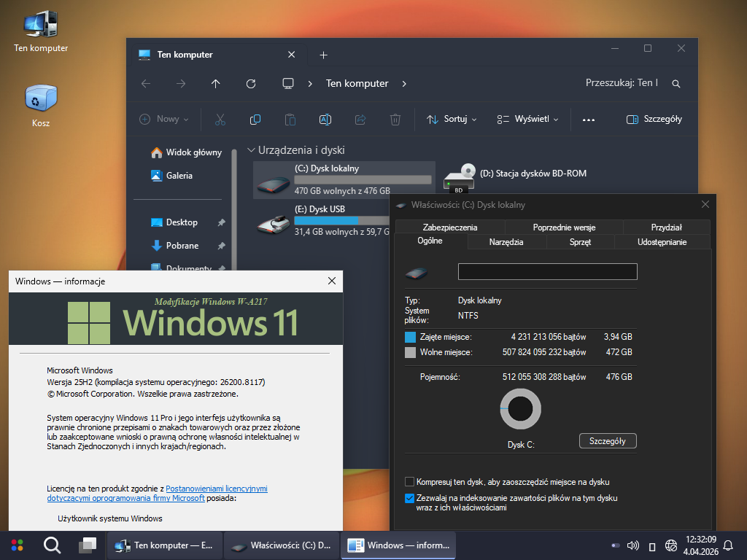Click the search magnifier icon on taskbar
Image resolution: width=747 pixels, height=560 pixels.
[52, 545]
